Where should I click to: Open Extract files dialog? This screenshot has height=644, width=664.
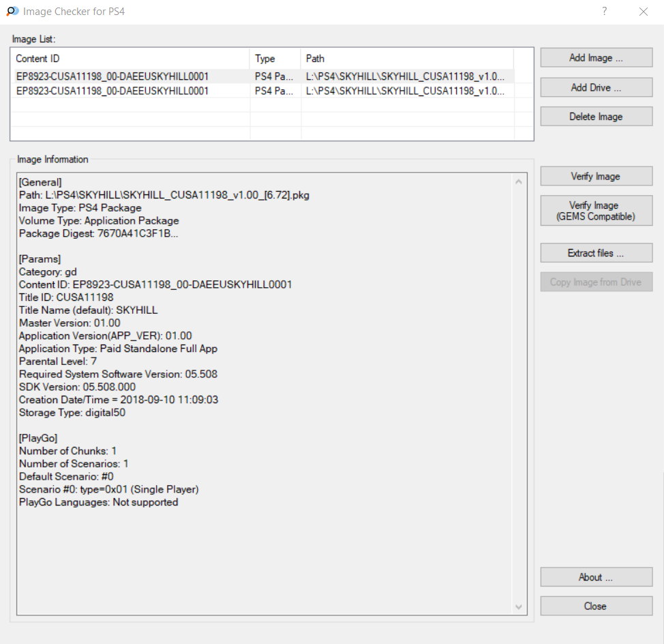[597, 253]
